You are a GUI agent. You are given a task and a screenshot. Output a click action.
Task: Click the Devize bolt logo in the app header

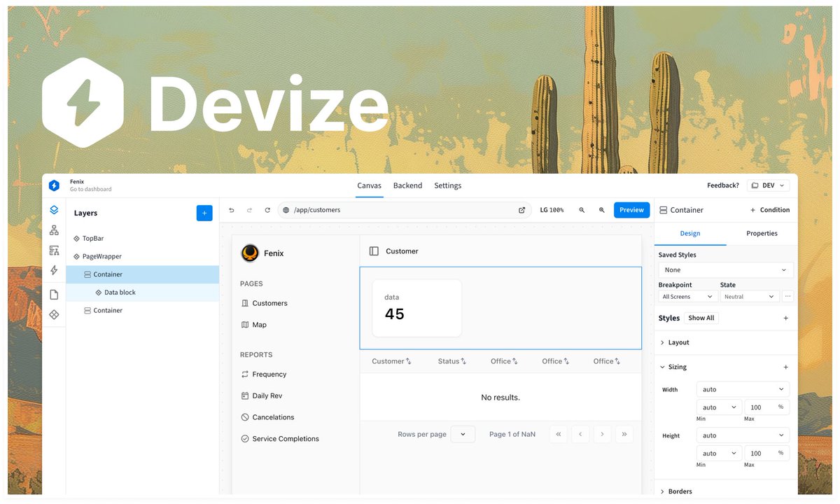(54, 185)
